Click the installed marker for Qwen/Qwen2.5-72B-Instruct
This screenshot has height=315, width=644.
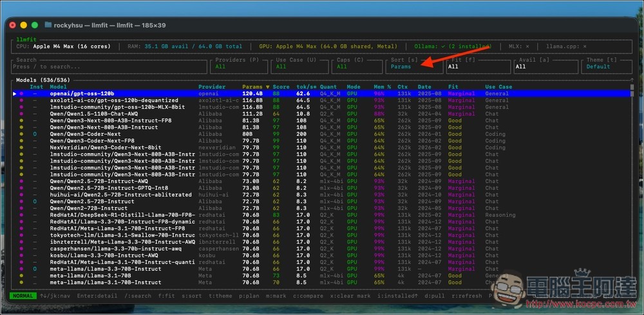point(35,201)
